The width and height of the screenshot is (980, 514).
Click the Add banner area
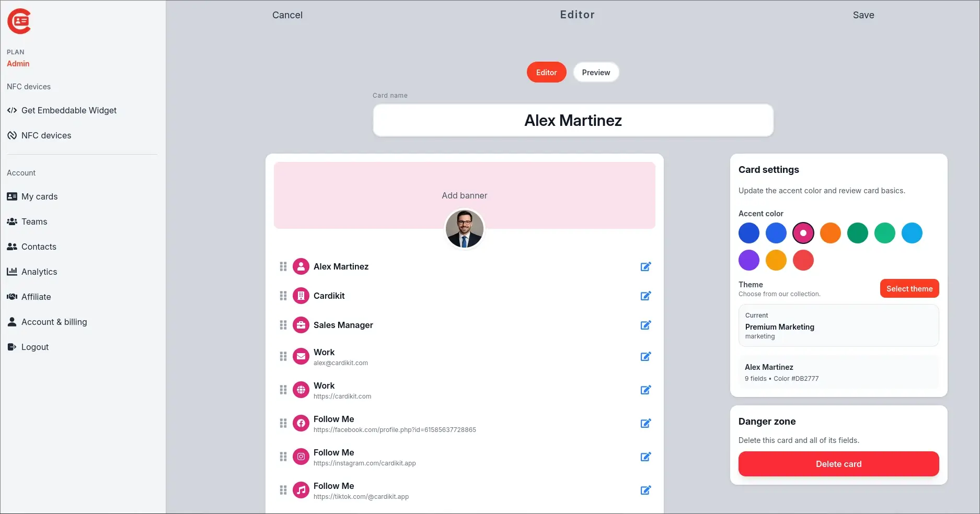pos(464,195)
